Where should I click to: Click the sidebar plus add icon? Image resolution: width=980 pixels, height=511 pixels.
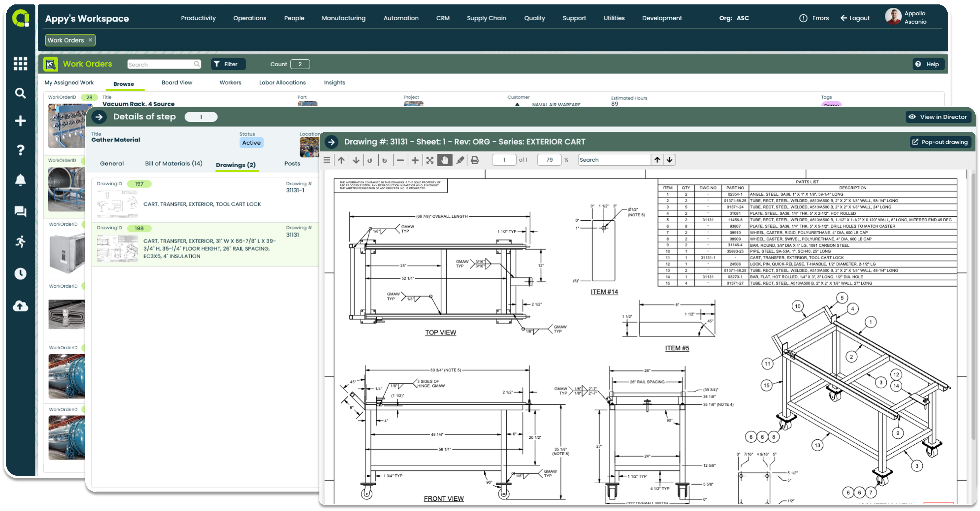coord(20,121)
